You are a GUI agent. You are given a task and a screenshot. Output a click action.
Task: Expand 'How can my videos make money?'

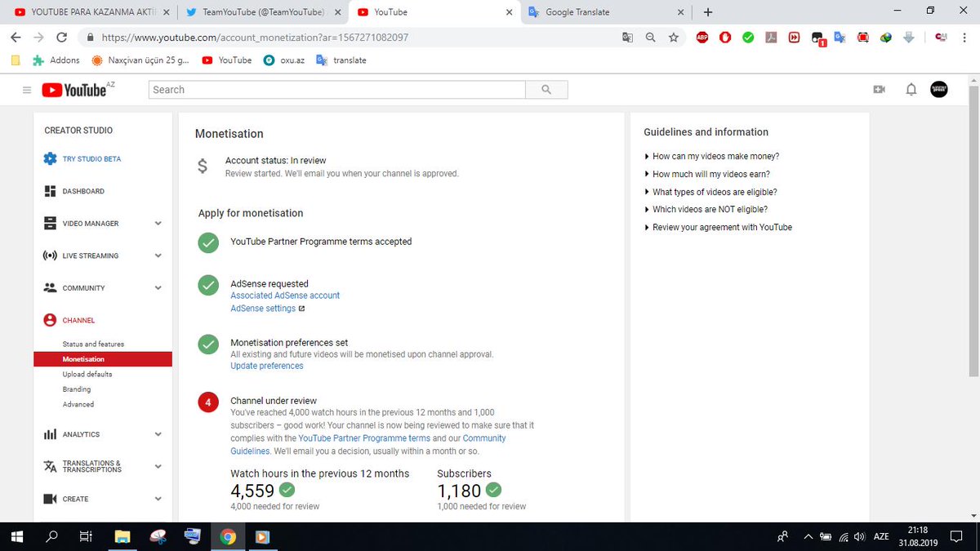[711, 156]
